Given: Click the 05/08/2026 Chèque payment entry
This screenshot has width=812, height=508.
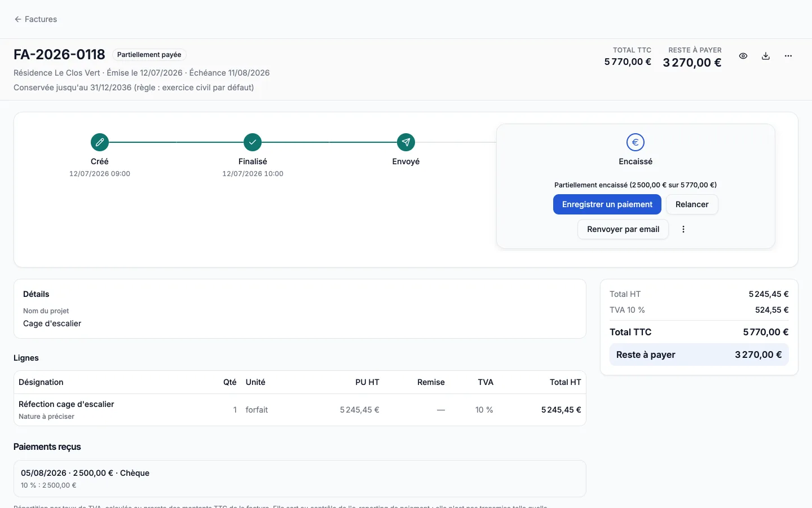Looking at the screenshot, I should click(x=300, y=479).
